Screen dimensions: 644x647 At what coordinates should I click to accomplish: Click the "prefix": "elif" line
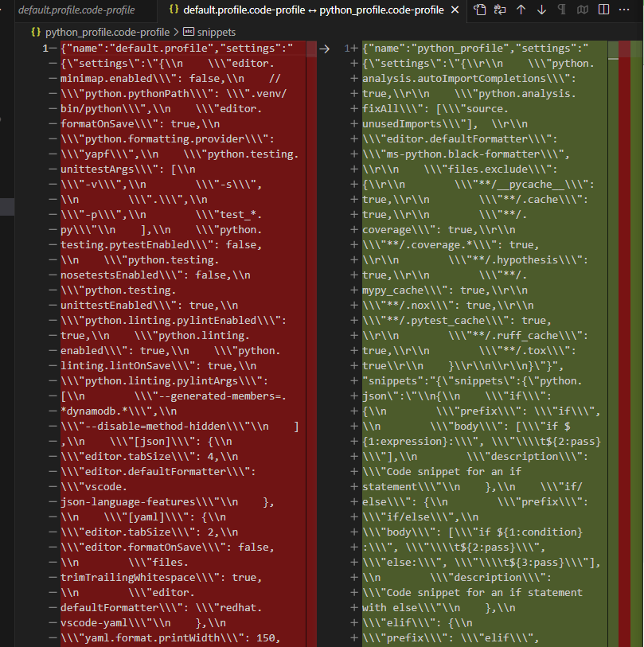[x=451, y=638]
